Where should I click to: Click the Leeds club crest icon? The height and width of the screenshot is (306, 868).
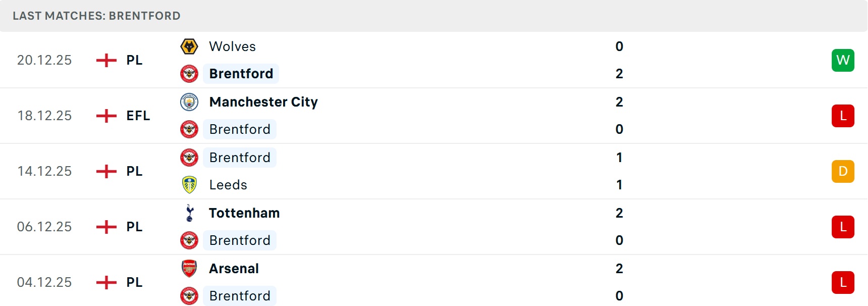189,185
